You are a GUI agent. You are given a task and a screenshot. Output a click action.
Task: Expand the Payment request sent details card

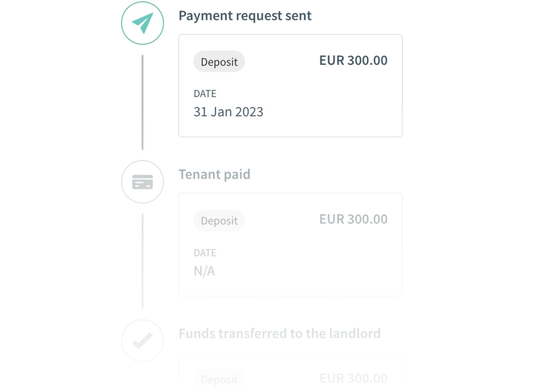(290, 85)
